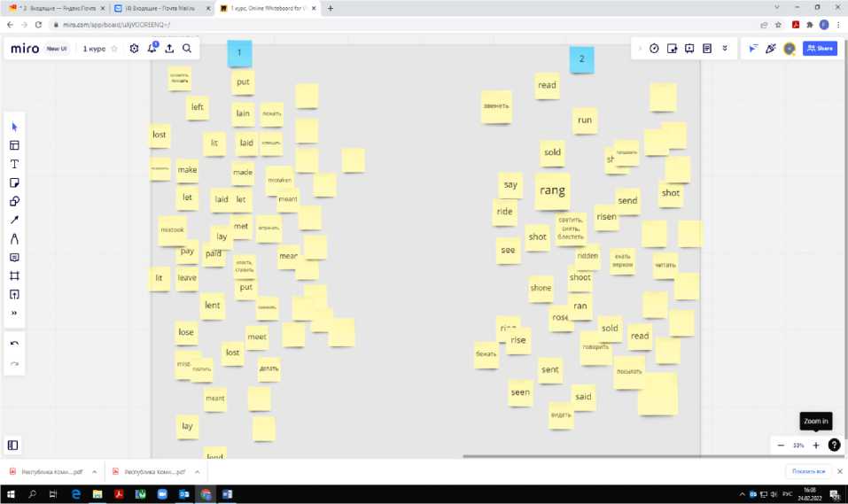The image size is (848, 504).
Task: Open browser menu three dots
Action: click(x=839, y=24)
